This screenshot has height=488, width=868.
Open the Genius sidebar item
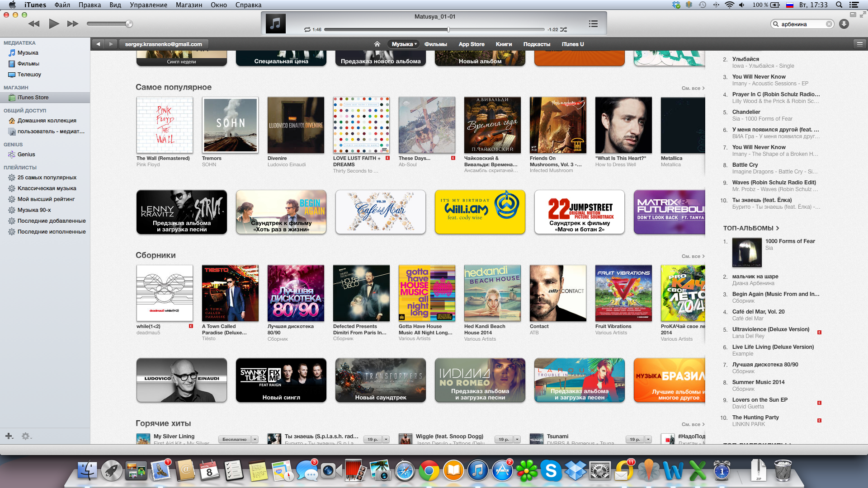(45, 155)
